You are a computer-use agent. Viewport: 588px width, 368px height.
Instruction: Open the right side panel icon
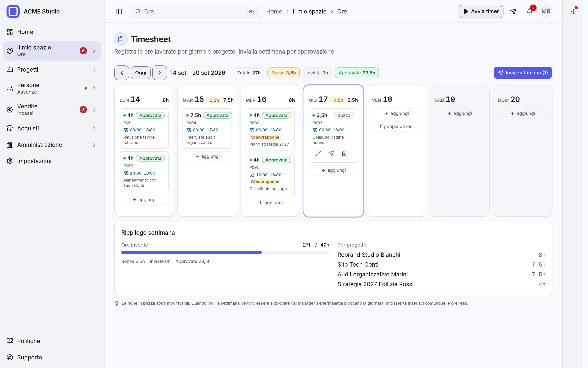572,11
